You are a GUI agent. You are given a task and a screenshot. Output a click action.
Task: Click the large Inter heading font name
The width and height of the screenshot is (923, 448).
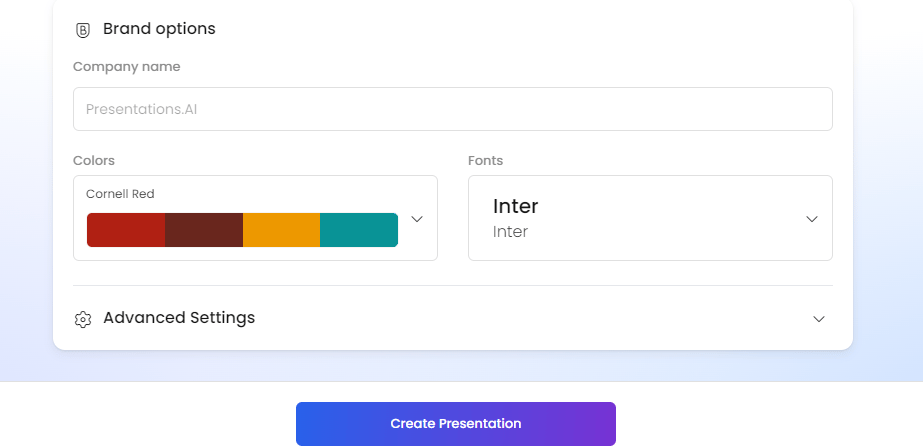click(x=516, y=206)
